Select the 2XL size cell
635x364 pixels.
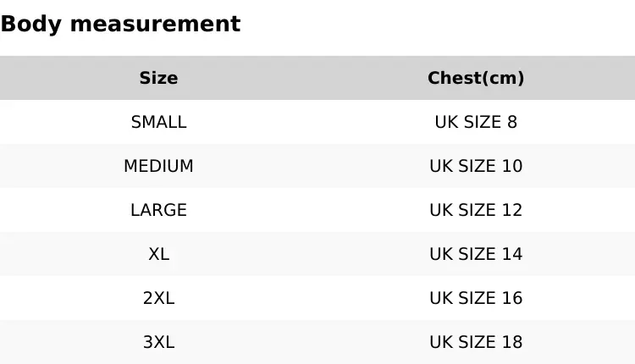coord(158,298)
